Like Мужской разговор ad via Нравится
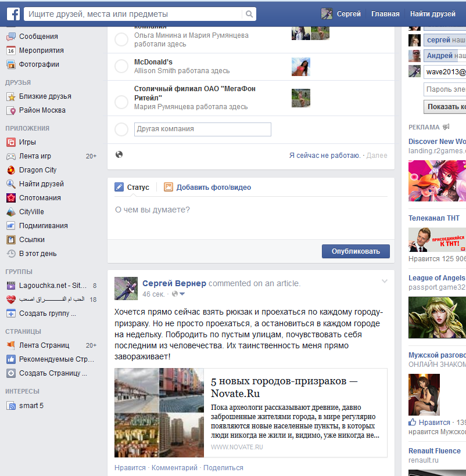466x476 pixels. click(x=429, y=422)
